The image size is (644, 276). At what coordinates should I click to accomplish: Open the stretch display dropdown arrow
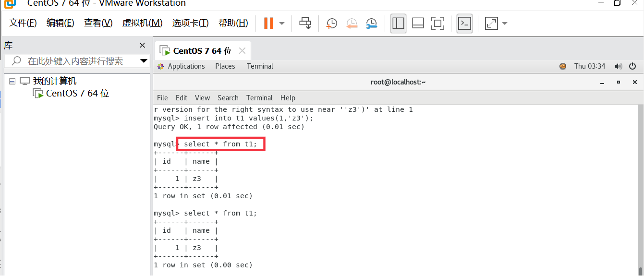(505, 23)
